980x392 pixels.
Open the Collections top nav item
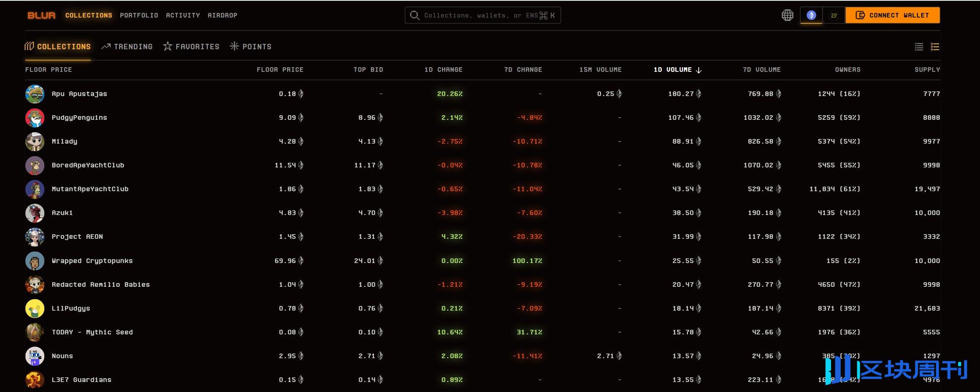pyautogui.click(x=89, y=15)
